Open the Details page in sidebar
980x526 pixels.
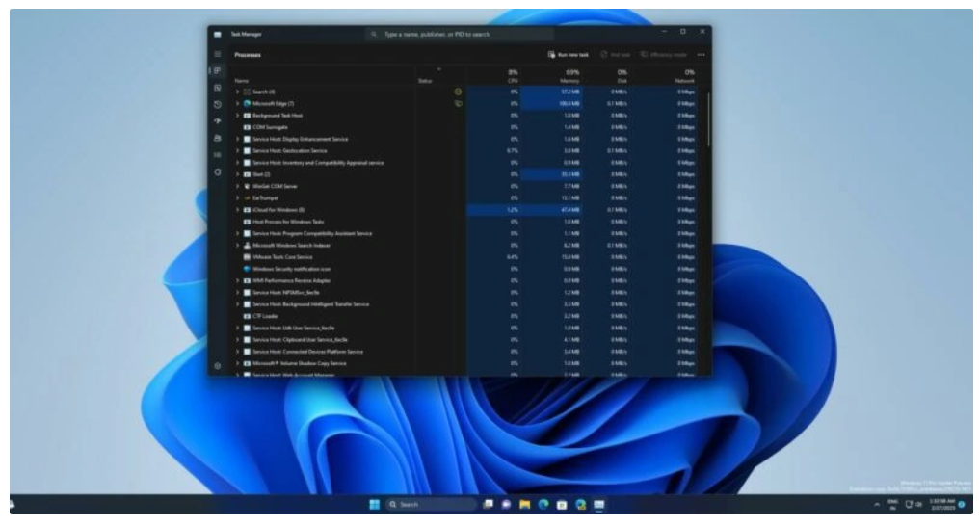point(218,155)
